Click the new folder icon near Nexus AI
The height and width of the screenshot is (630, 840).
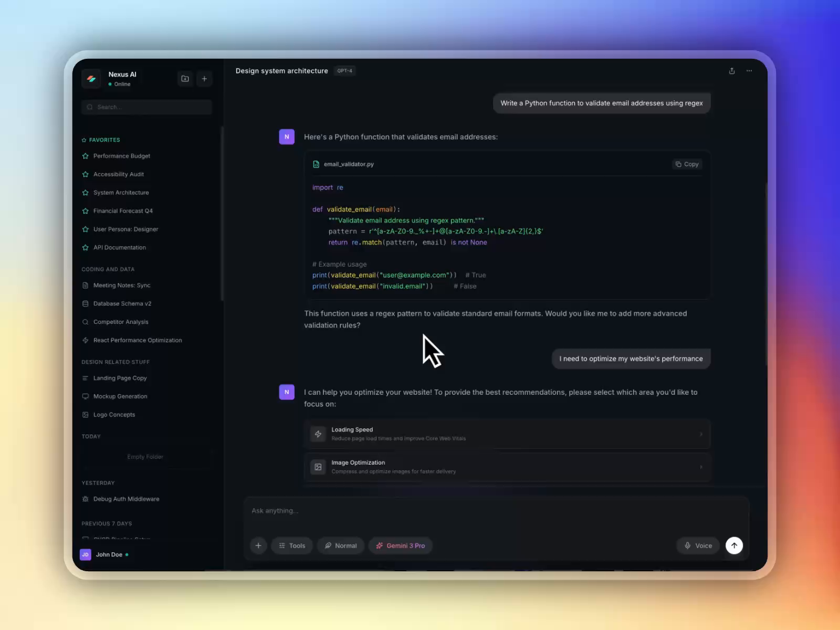point(185,79)
